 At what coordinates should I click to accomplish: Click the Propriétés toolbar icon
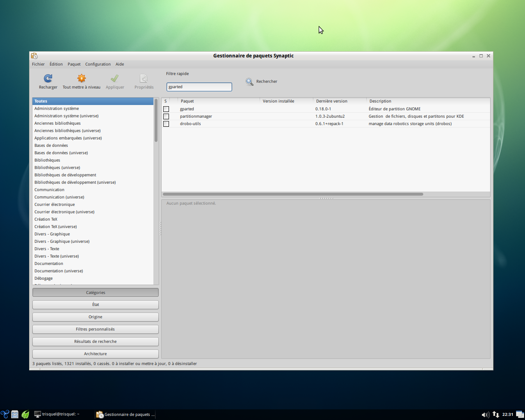click(x=144, y=78)
